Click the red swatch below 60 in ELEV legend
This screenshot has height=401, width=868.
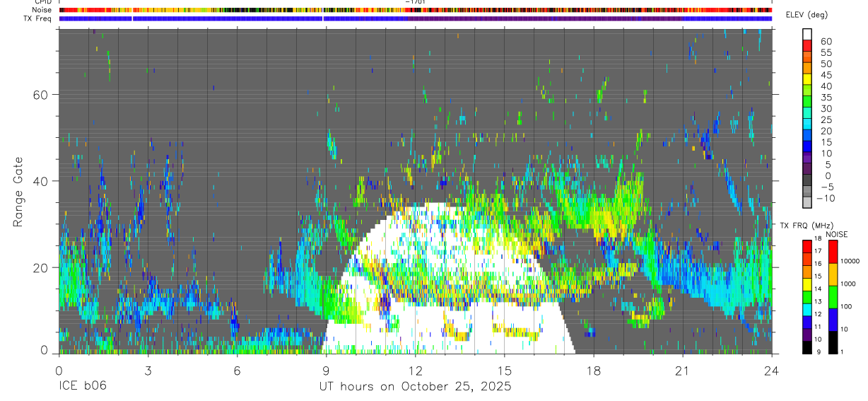(807, 45)
